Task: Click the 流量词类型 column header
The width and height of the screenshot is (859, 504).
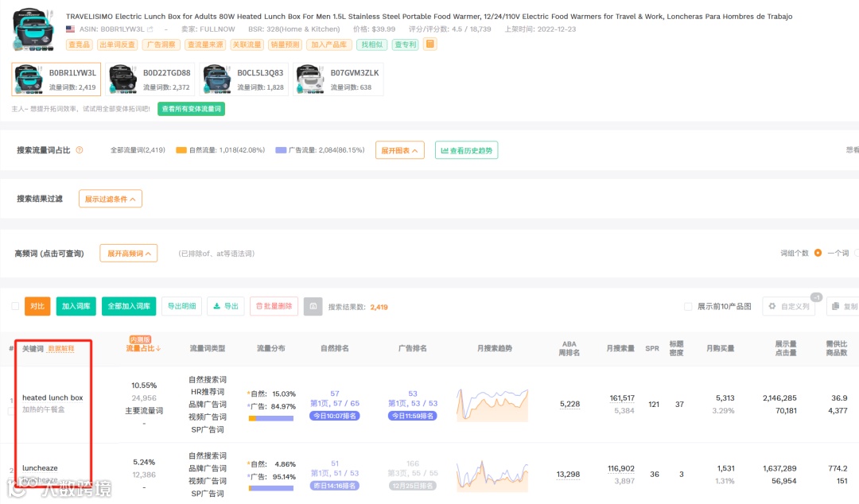Action: (207, 348)
